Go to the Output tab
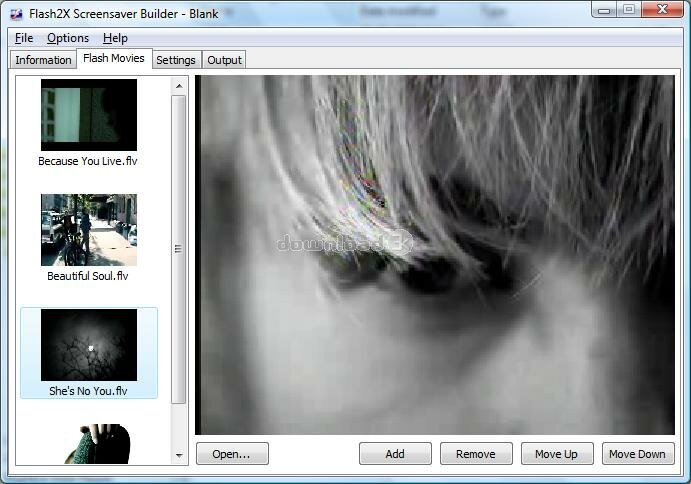The image size is (691, 484). point(224,60)
